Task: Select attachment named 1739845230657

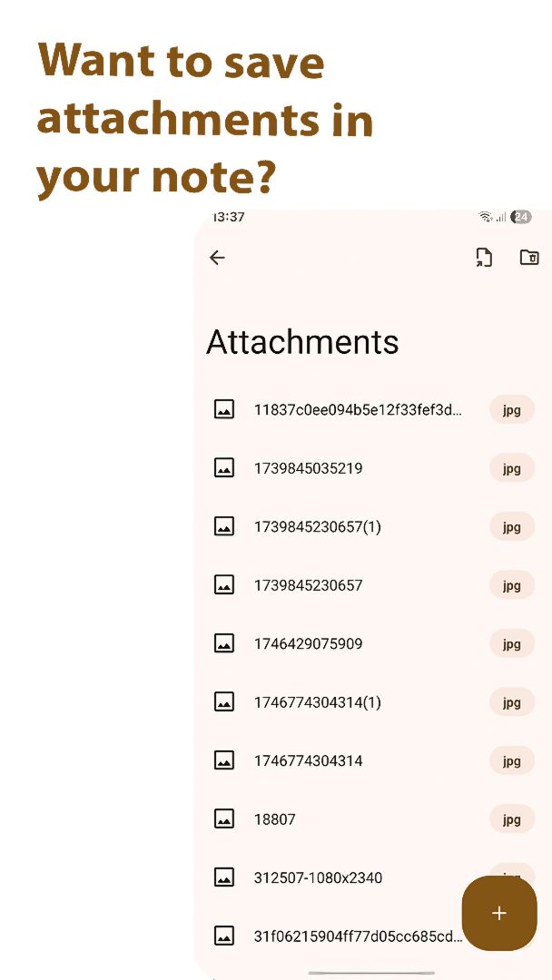Action: (x=373, y=585)
